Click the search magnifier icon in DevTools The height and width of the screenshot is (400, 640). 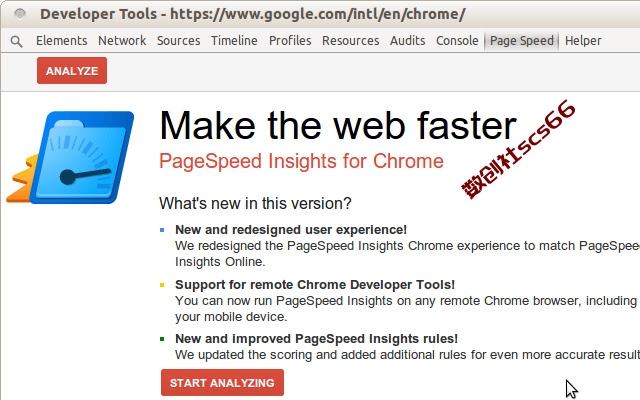click(16, 41)
